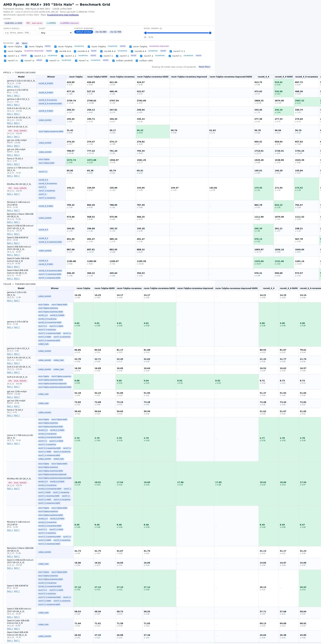Toggle the vulkan.amdvlk backend checkbox

coord(113,60)
